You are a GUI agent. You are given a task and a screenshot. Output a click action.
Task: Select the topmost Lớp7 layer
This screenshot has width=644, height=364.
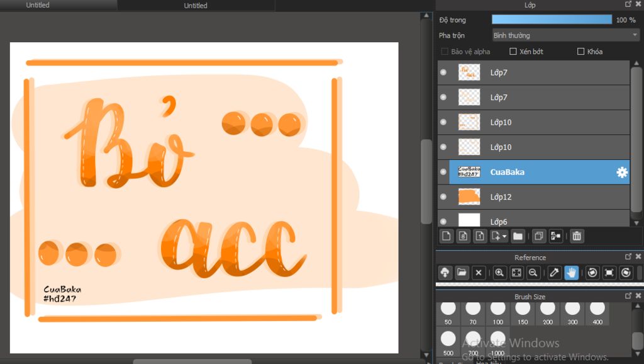pyautogui.click(x=533, y=72)
